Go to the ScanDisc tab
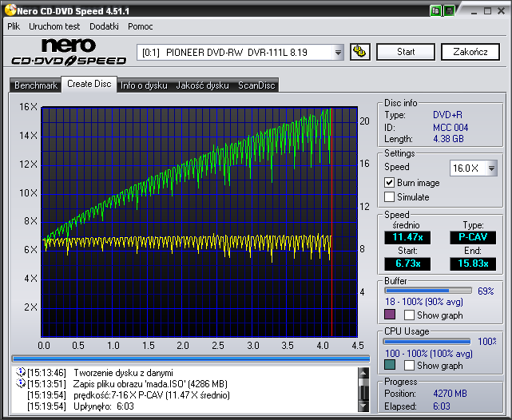The image size is (512, 420). (x=256, y=85)
